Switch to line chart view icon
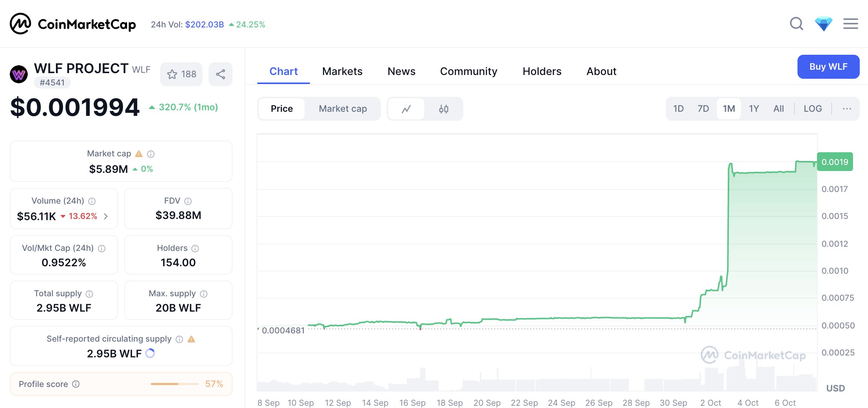Screen dimensions: 868x408 point(406,109)
